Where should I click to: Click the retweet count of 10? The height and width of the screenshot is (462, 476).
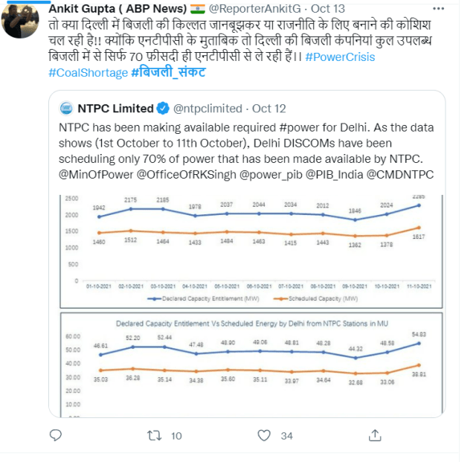(x=176, y=435)
